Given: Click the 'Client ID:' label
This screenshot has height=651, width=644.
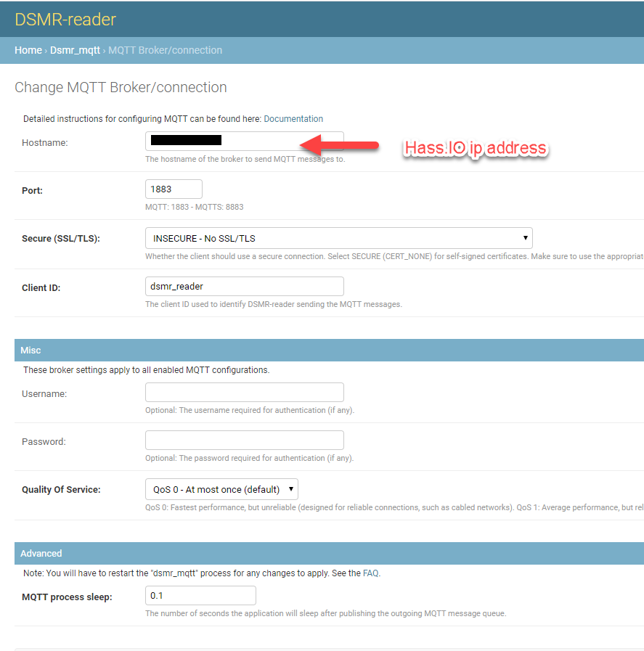Looking at the screenshot, I should [x=41, y=287].
